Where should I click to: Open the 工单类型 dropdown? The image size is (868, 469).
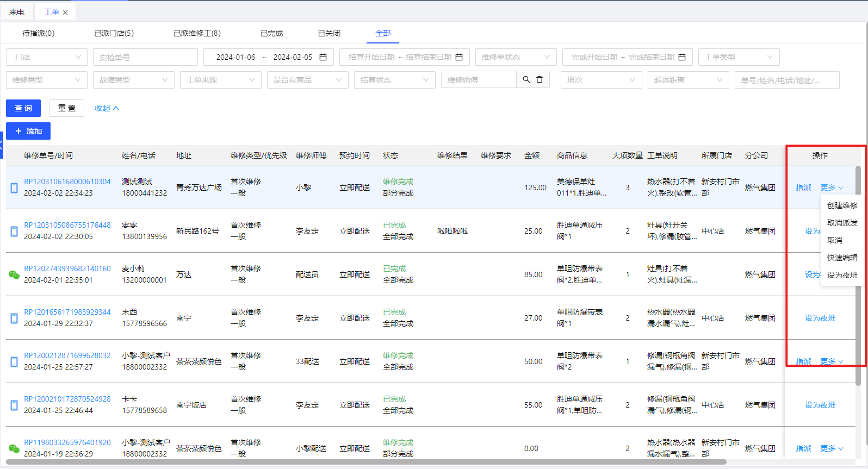click(739, 57)
